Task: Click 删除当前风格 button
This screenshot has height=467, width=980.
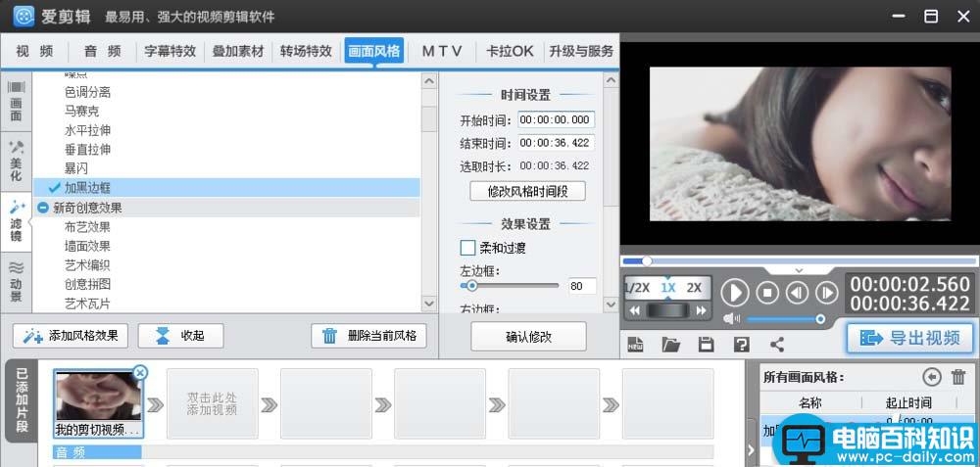Action: (368, 336)
